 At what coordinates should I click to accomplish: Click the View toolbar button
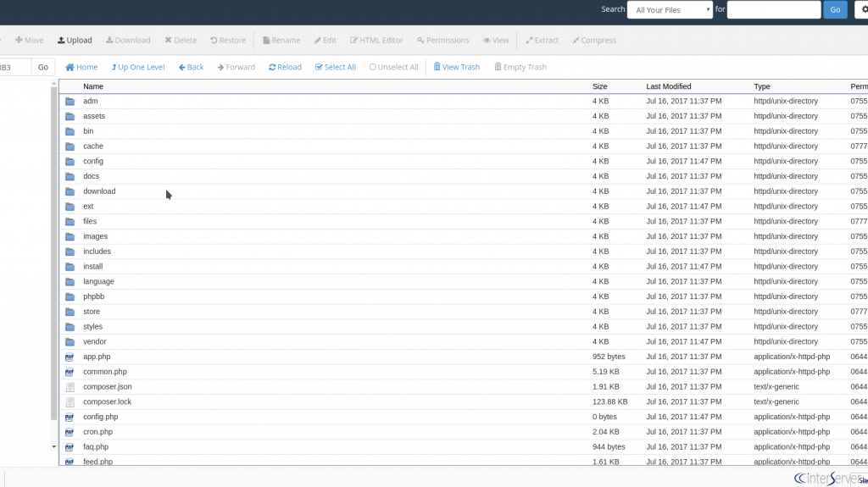496,40
